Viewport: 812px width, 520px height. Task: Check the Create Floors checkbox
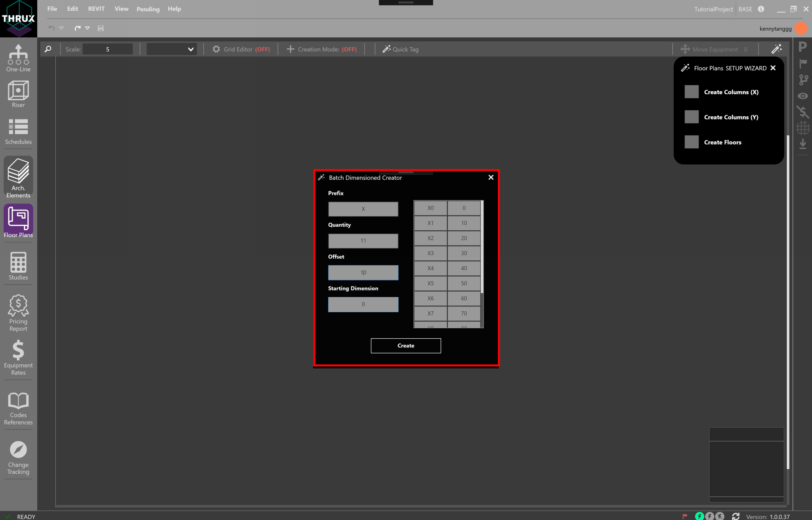[691, 142]
